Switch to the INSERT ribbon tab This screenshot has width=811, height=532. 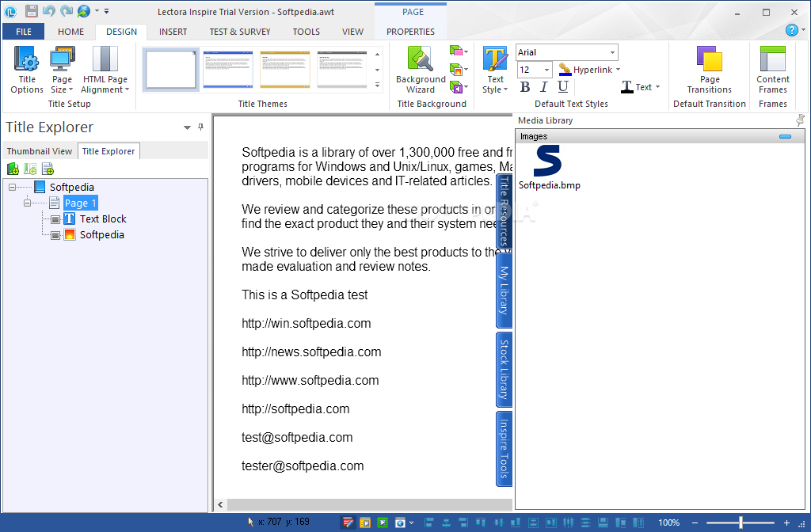pyautogui.click(x=173, y=32)
